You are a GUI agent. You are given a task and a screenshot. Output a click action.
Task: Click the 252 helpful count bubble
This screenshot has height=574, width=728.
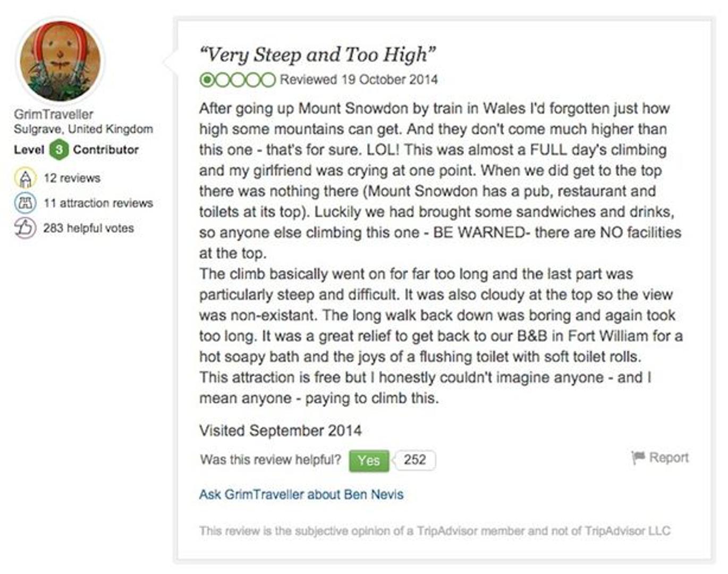(x=414, y=460)
